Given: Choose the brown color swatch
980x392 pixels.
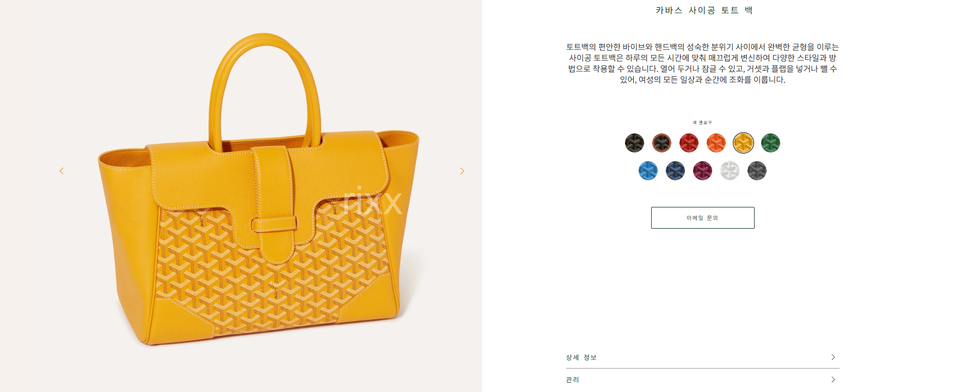Looking at the screenshot, I should [661, 143].
